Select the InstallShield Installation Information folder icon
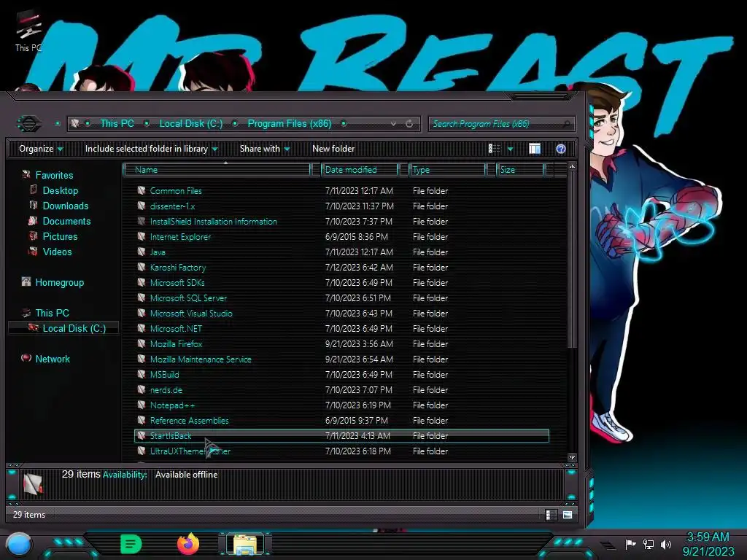This screenshot has height=560, width=747. [142, 221]
